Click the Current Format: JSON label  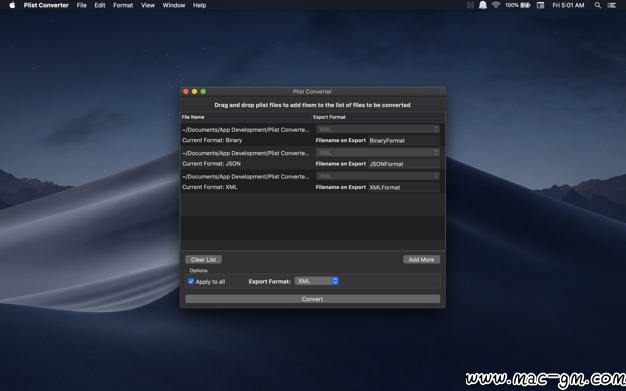coord(211,163)
